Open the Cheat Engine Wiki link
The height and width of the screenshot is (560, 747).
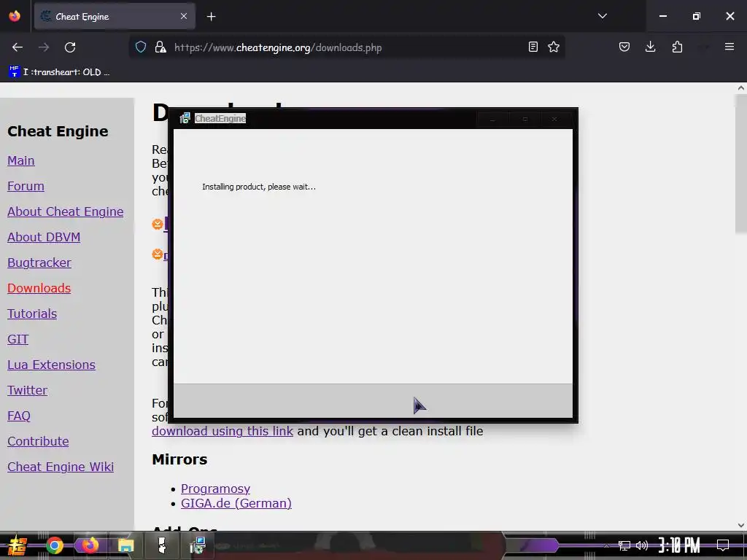61,467
